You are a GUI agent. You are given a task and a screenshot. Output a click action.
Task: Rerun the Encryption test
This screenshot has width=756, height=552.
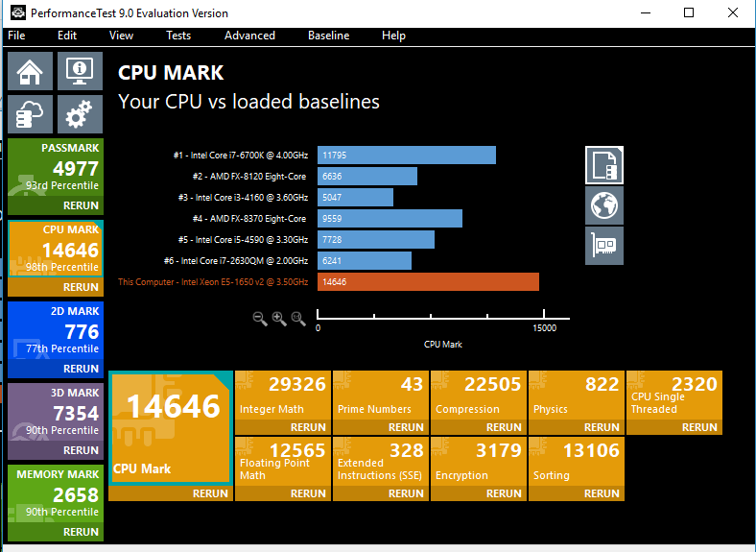(x=479, y=493)
